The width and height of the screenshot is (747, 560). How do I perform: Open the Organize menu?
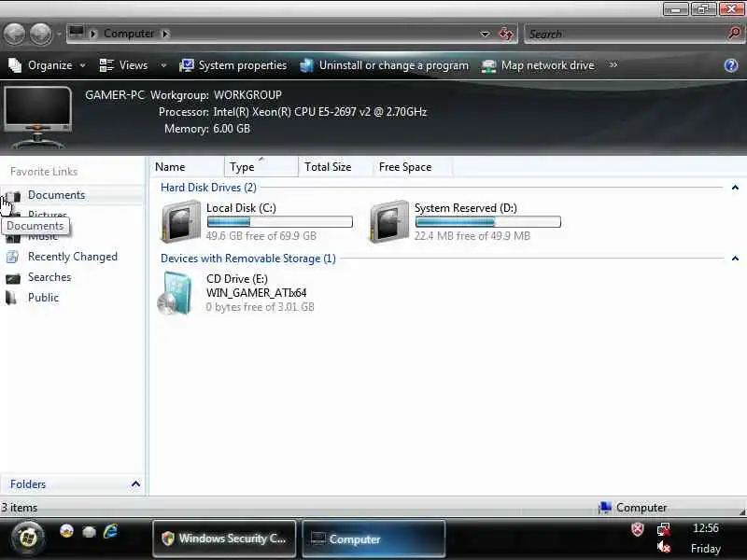click(47, 65)
